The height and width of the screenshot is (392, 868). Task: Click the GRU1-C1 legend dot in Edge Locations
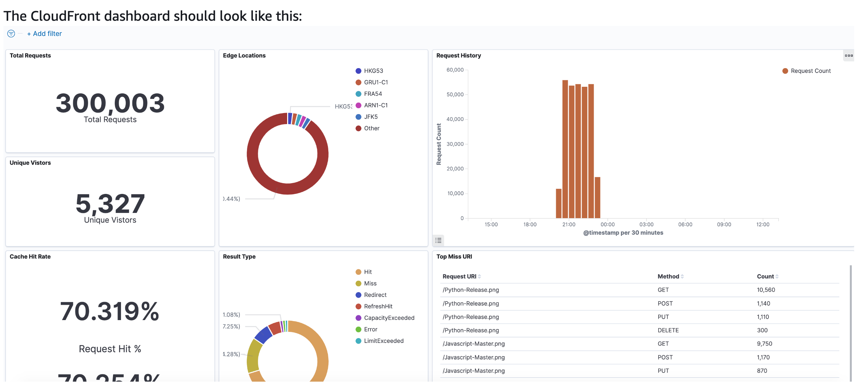point(358,82)
